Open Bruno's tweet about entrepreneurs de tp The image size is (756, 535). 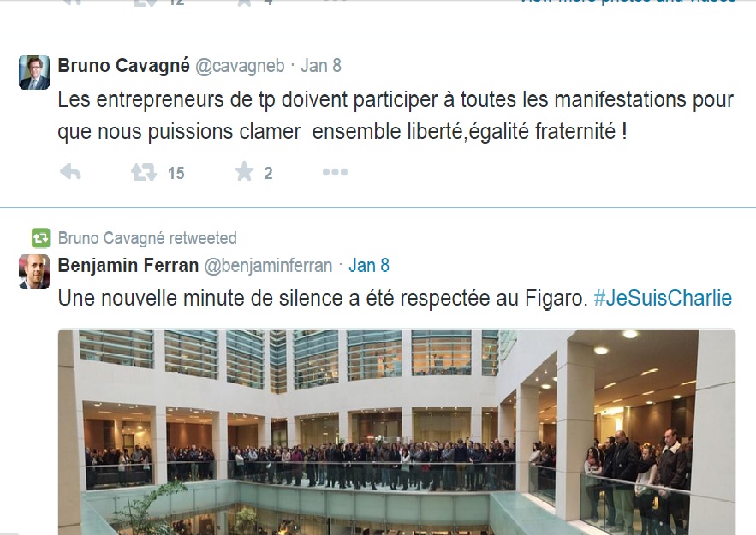click(x=396, y=116)
